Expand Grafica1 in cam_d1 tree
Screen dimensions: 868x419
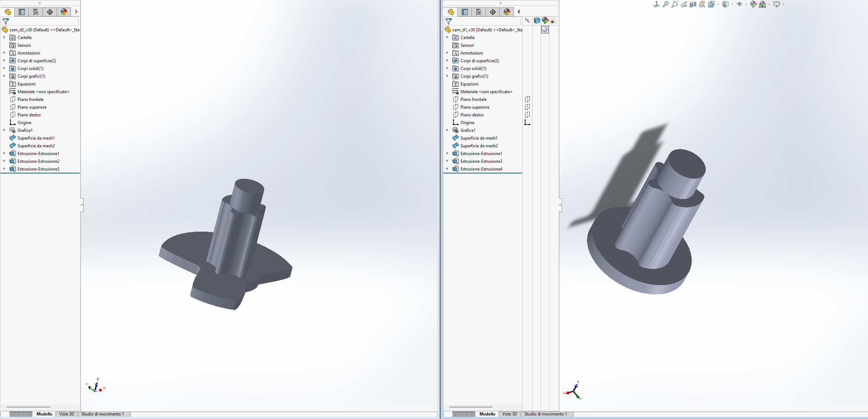pyautogui.click(x=447, y=130)
